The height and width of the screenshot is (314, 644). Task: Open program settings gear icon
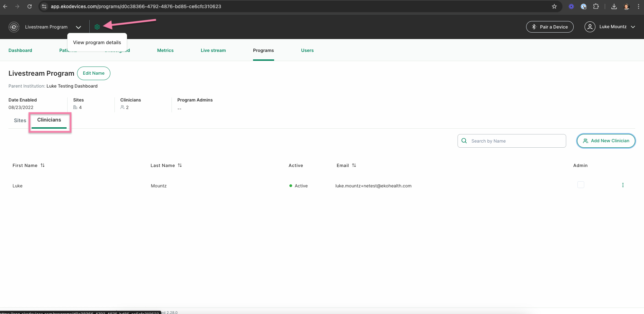(x=97, y=27)
